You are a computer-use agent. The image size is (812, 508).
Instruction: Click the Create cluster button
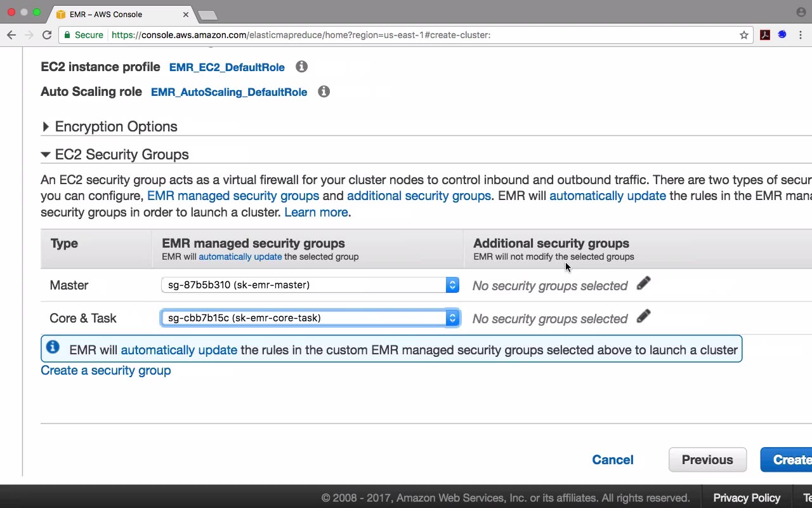(787, 460)
